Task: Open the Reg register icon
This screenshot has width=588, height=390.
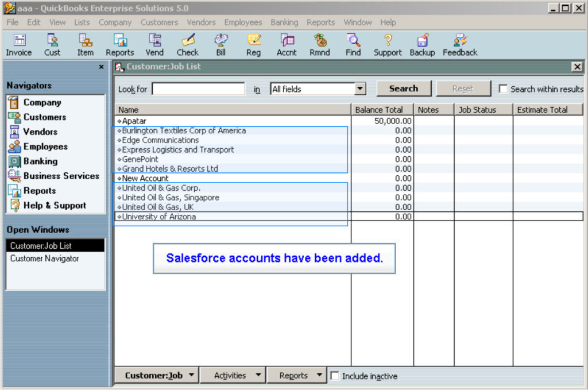Action: tap(253, 45)
